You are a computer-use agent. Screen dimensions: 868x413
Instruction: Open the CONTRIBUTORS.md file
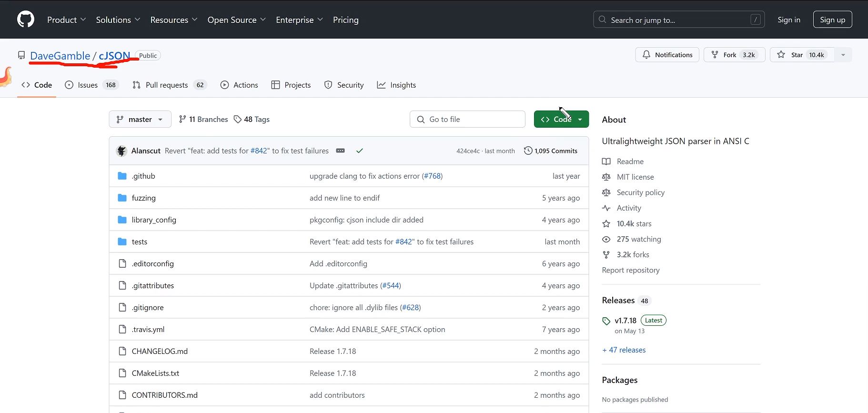click(164, 395)
